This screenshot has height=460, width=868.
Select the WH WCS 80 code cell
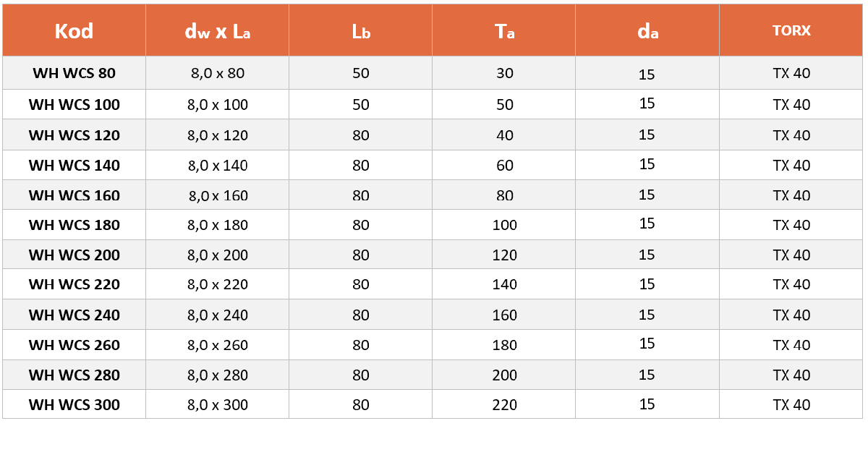point(74,73)
